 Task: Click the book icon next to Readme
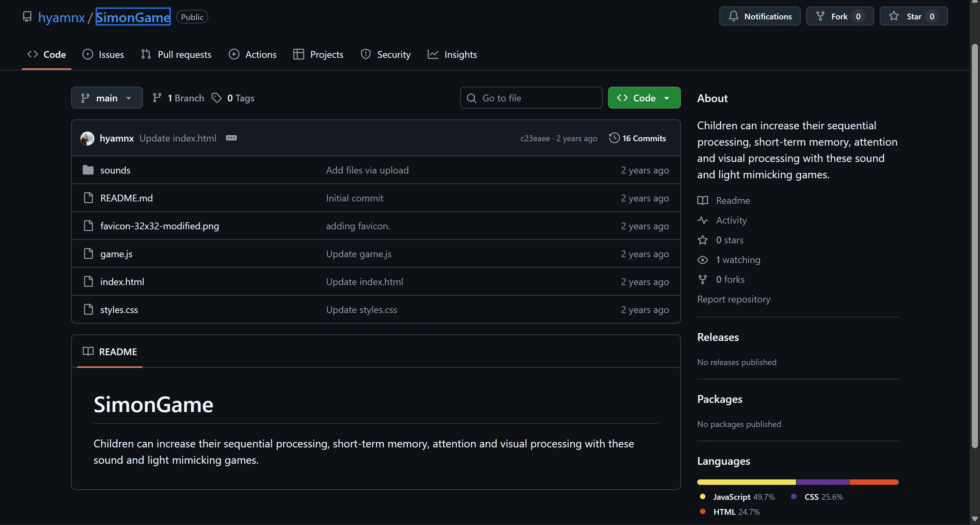point(702,200)
